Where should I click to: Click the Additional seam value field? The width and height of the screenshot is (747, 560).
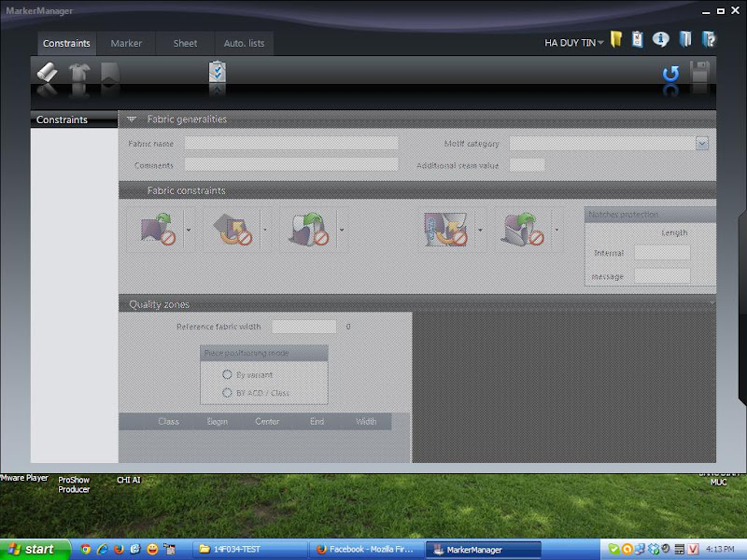click(x=527, y=165)
